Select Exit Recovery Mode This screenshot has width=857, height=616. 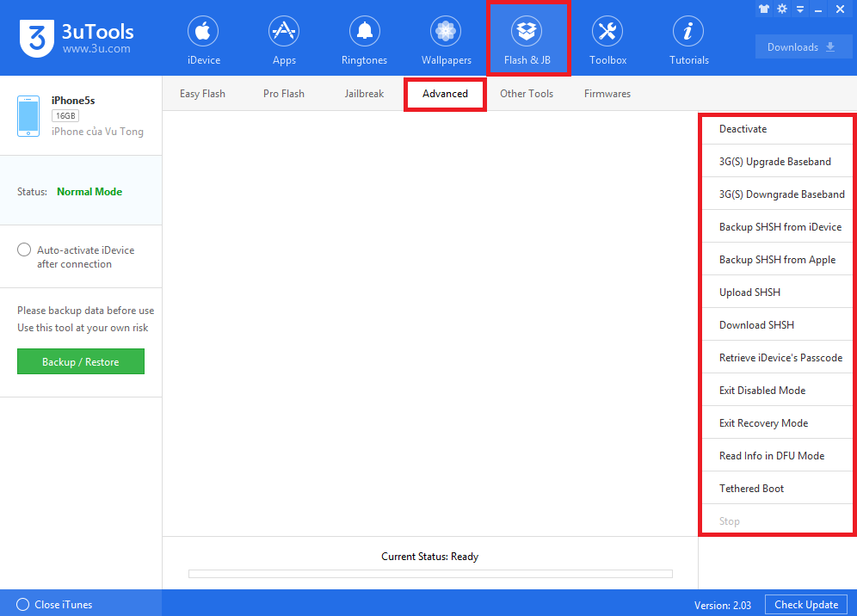pos(777,423)
